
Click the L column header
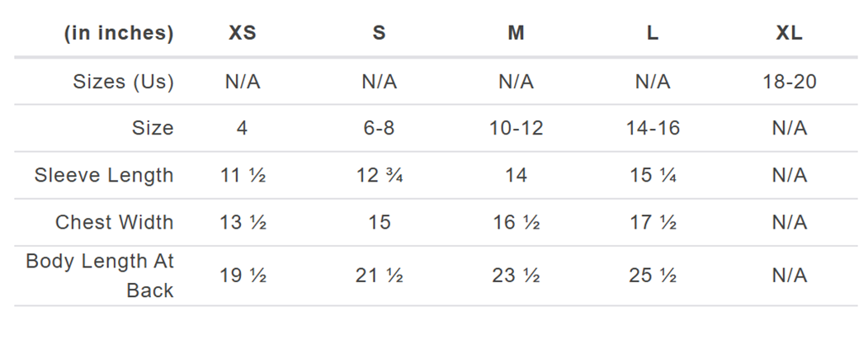653,34
